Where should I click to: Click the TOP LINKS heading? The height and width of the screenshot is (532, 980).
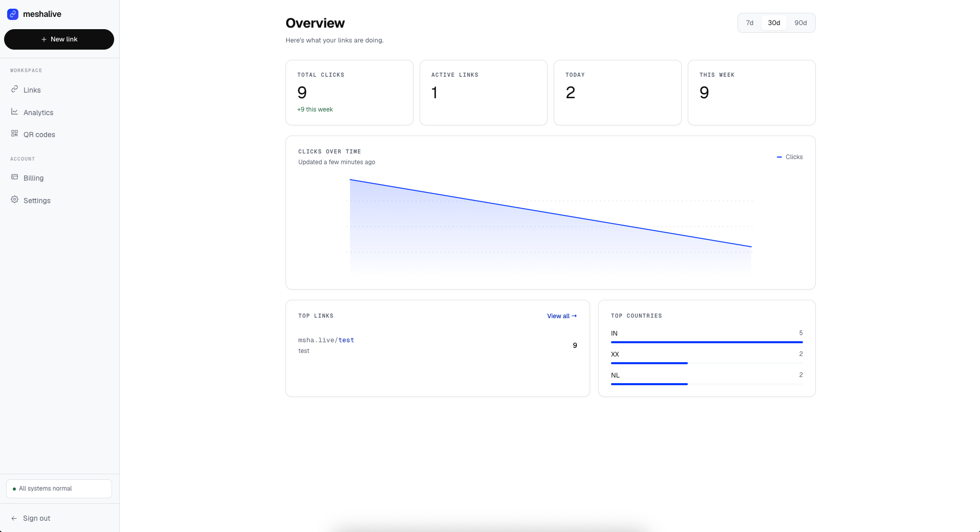coord(316,316)
